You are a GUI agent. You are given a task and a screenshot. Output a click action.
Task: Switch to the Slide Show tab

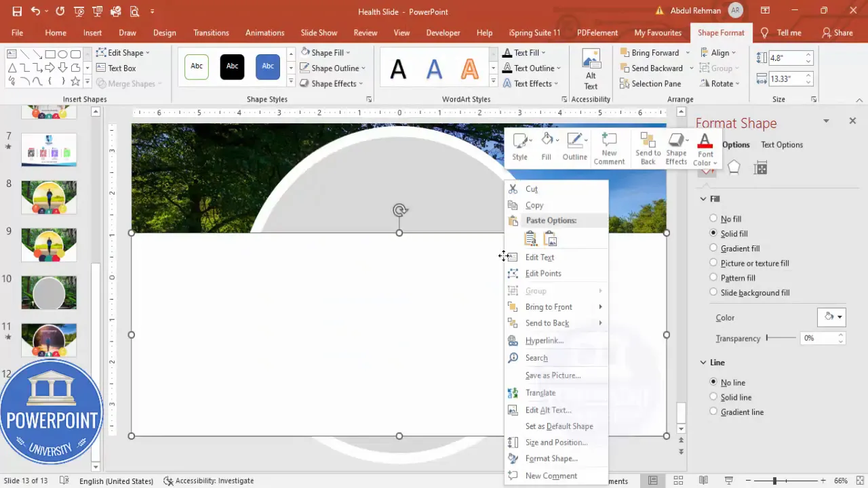point(319,33)
